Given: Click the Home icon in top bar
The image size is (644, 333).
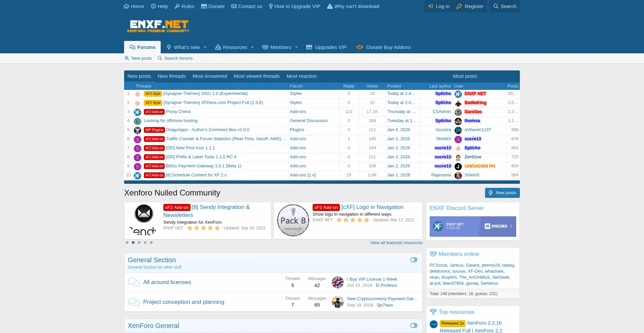Looking at the screenshot, I should (x=126, y=6).
